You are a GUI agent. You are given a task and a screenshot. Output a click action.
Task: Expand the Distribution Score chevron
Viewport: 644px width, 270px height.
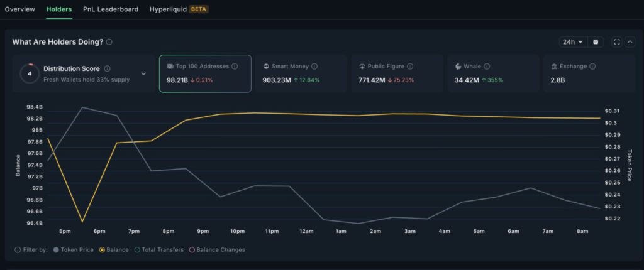coord(143,73)
